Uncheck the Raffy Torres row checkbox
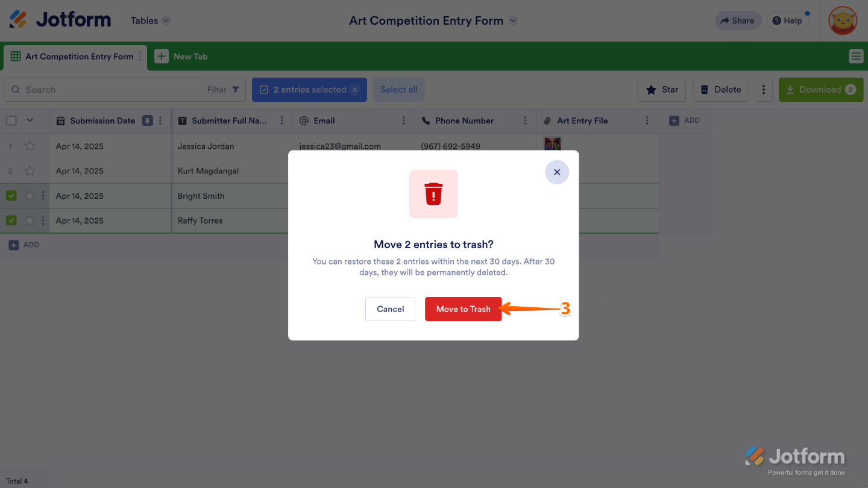Screen dimensions: 868x488 pos(11,221)
